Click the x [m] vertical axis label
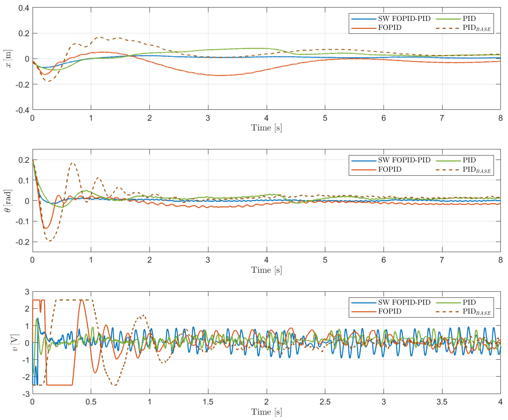 (8, 59)
